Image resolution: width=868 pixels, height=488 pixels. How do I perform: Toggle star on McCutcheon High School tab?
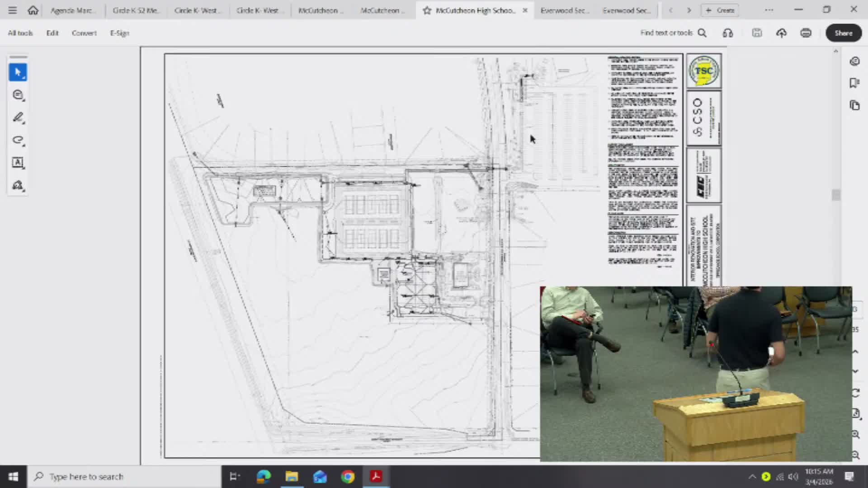[427, 10]
